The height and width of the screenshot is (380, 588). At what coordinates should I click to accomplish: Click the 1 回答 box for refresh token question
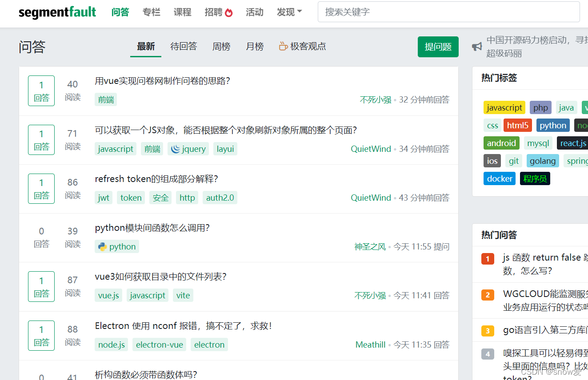[x=41, y=189]
